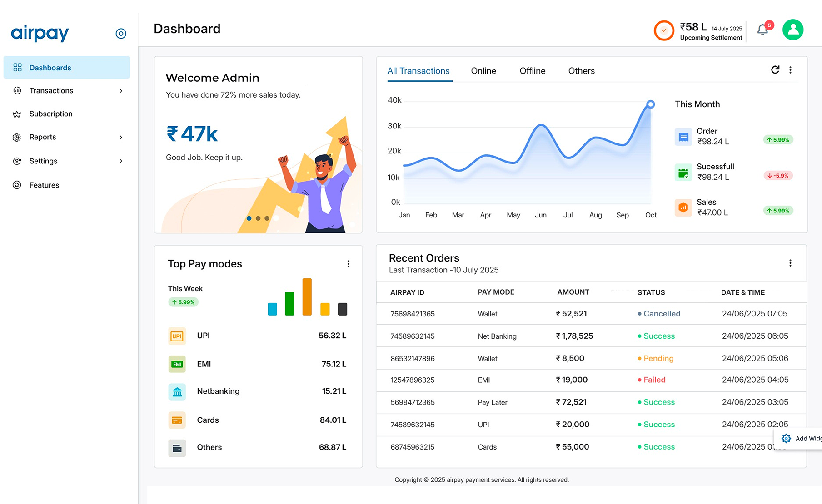Sort by AIRPAY ID column header
Image resolution: width=822 pixels, height=504 pixels.
point(407,292)
